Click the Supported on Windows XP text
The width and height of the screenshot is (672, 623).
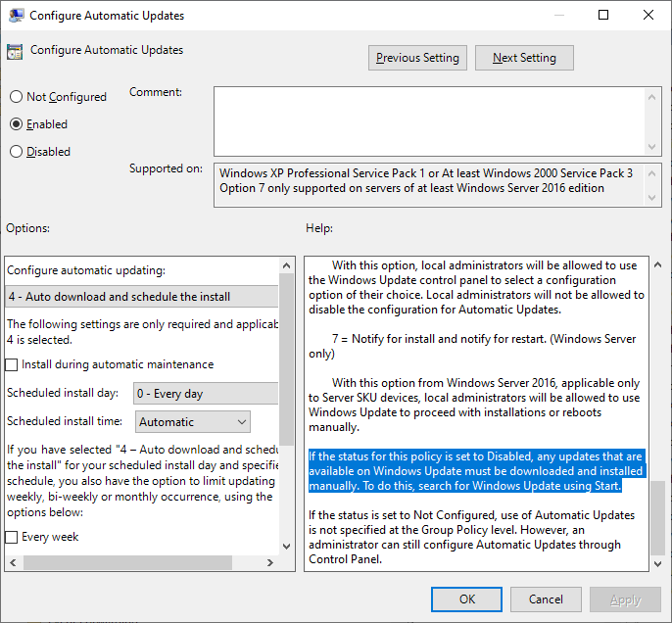(x=426, y=173)
